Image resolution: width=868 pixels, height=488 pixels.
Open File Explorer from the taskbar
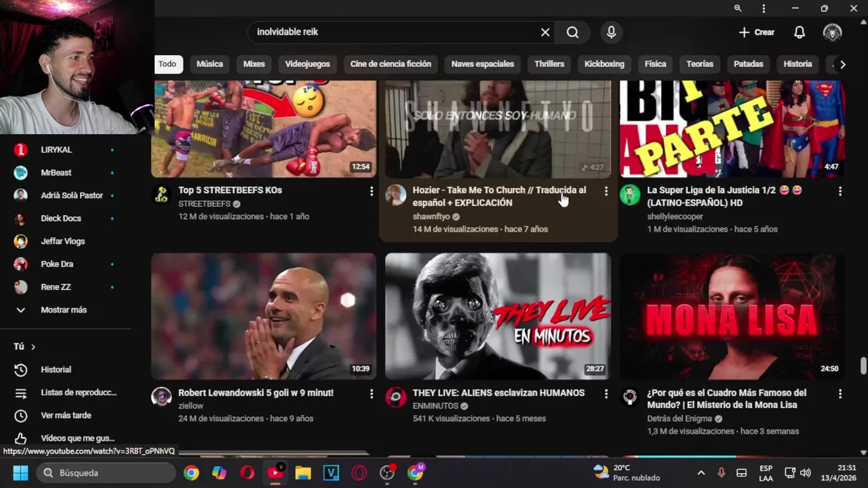tap(303, 473)
